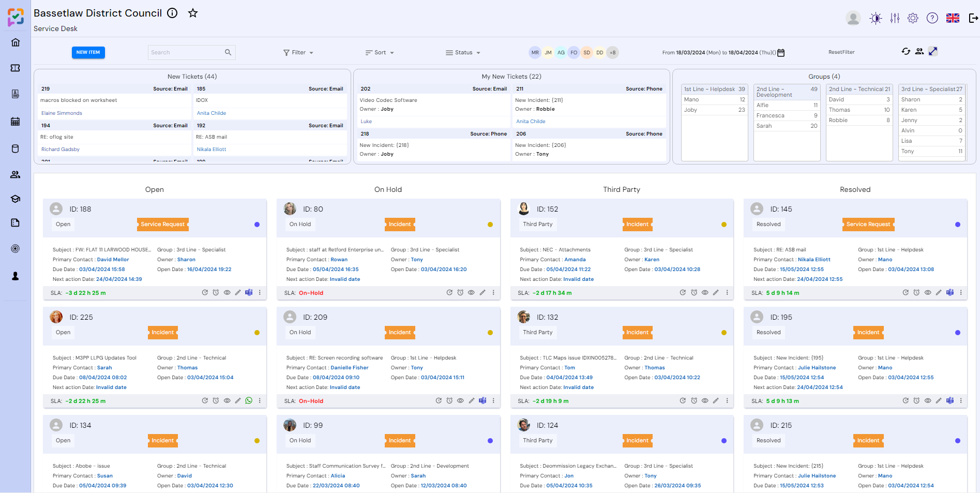Image resolution: width=980 pixels, height=493 pixels.
Task: Toggle eye icon on ticket 225
Action: [x=227, y=401]
